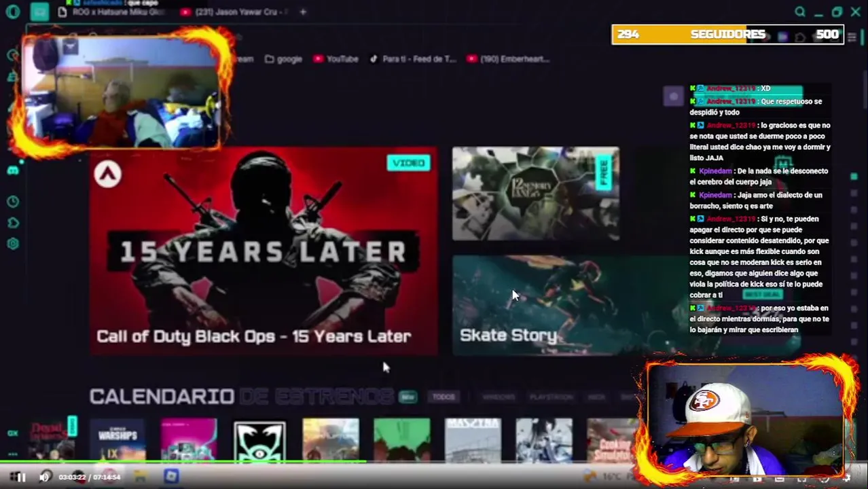Seek on the green video progress bar
Image resolution: width=868 pixels, height=489 pixels.
(x=183, y=463)
